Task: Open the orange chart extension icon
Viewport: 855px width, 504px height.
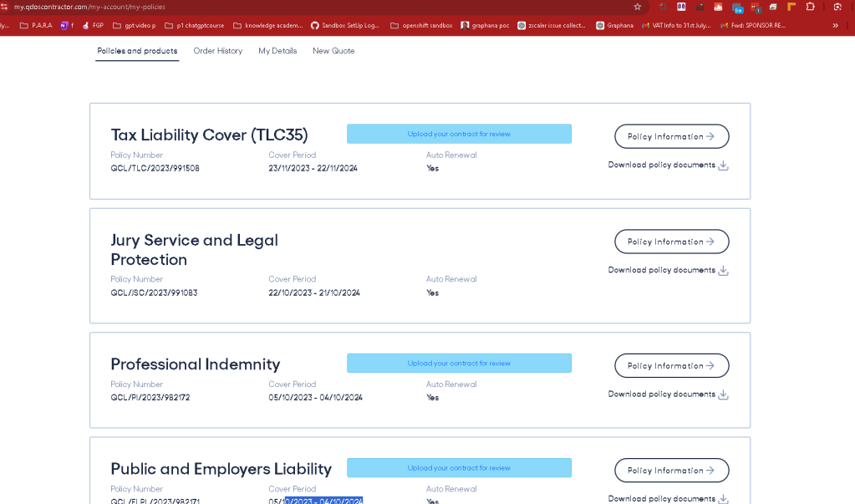Action: point(718,7)
